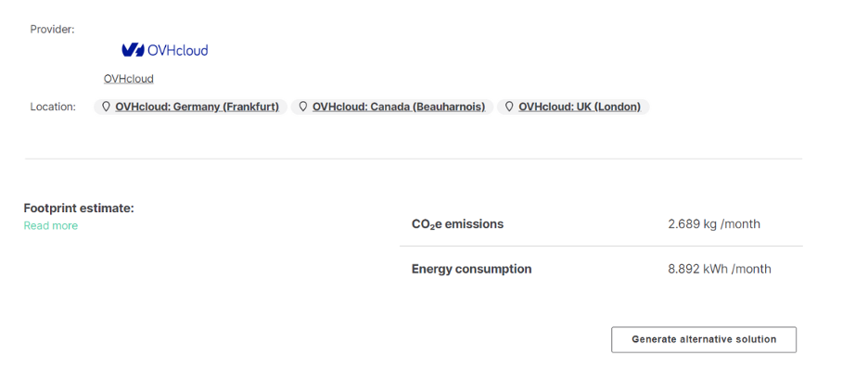Select the 2.689 kg /month emissions value
868x380 pixels.
[x=714, y=224]
